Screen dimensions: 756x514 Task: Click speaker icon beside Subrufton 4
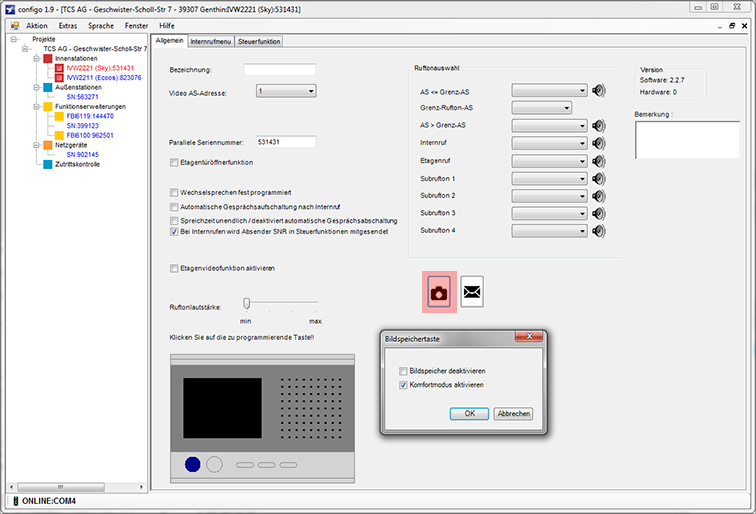(x=599, y=231)
